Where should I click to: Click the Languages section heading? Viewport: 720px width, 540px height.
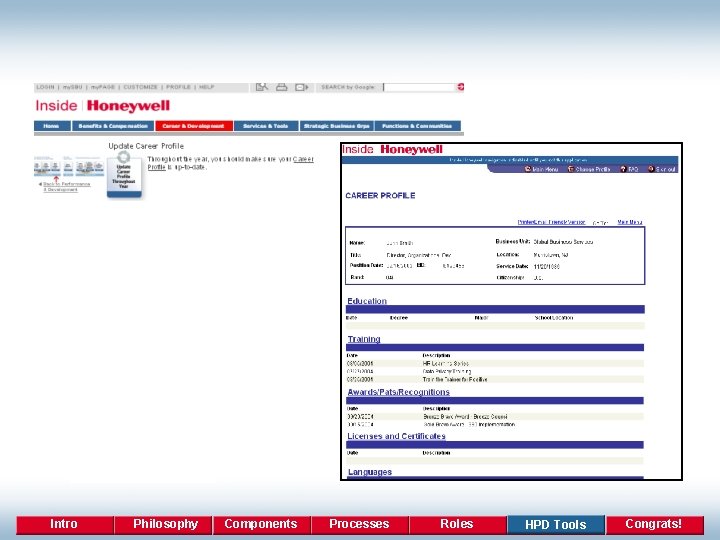pos(370,472)
